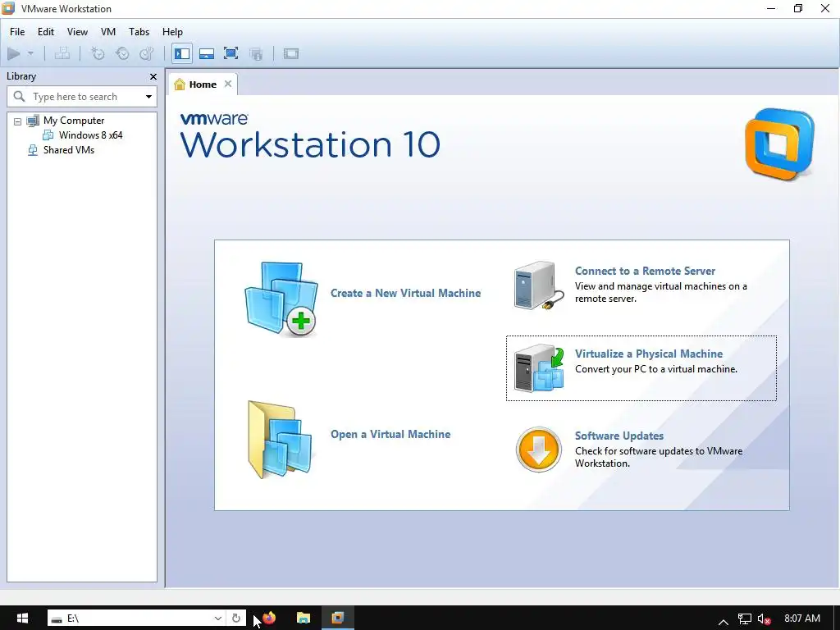Screen dimensions: 840x630
Task: Close the Library panel
Action: click(x=153, y=76)
